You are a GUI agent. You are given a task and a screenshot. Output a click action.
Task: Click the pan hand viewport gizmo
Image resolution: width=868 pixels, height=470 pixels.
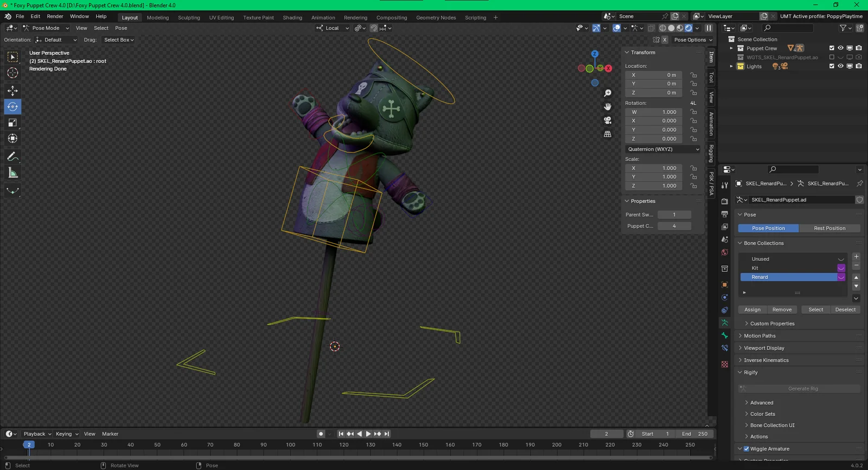pos(608,106)
